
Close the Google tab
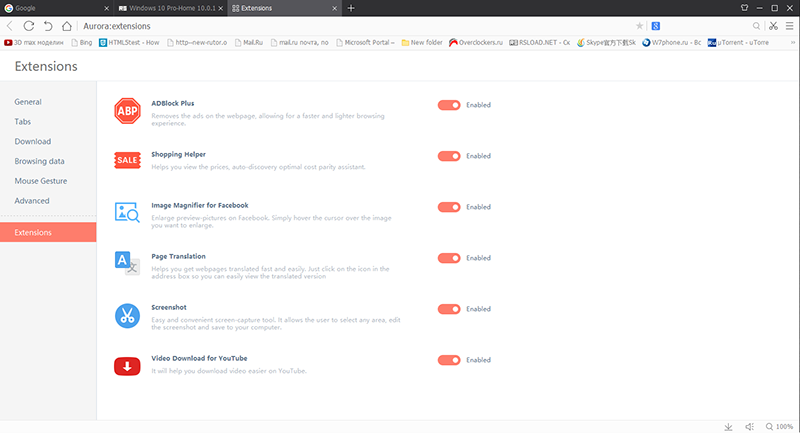(106, 8)
